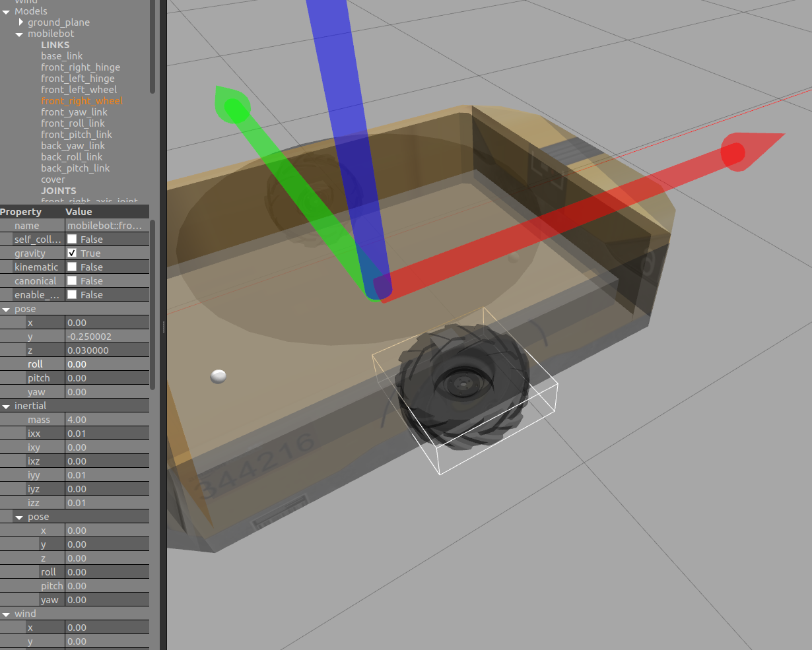812x650 pixels.
Task: Select the front_left_wheel link
Action: (79, 90)
